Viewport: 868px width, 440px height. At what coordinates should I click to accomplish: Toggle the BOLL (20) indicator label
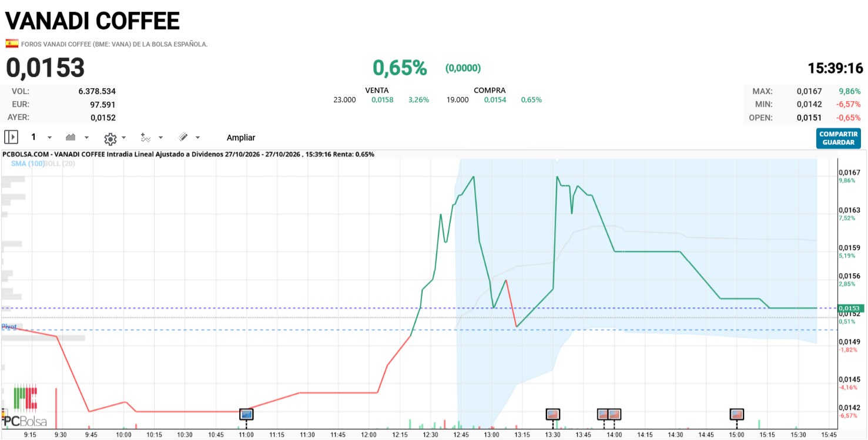[60, 163]
